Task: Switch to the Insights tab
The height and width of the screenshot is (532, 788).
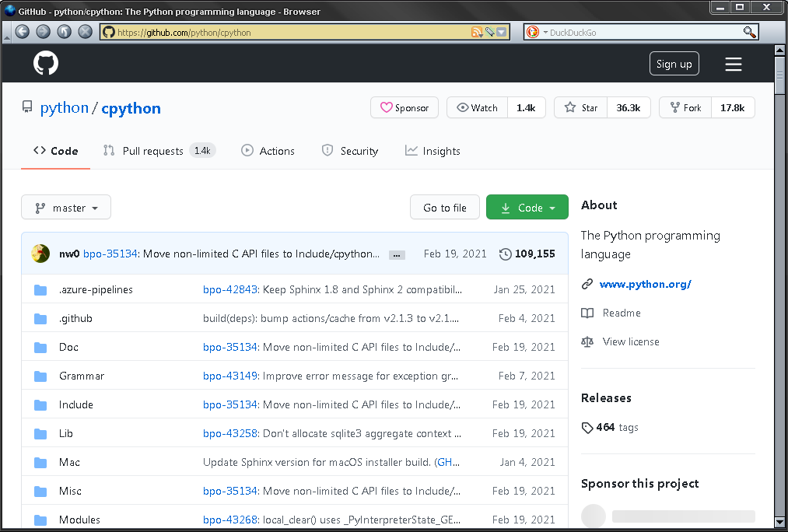Action: pos(433,151)
